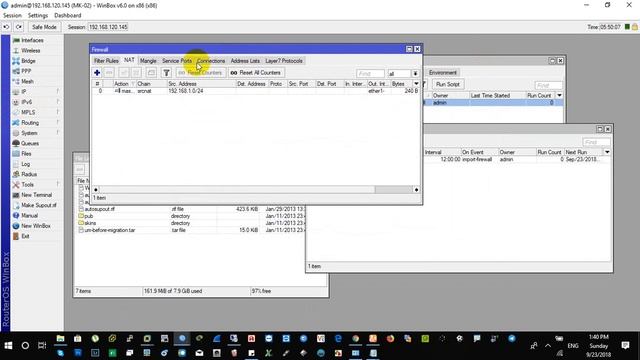Open the 'all' chain dropdown in Firewall
Screen dimensions: 640x360
415,73
